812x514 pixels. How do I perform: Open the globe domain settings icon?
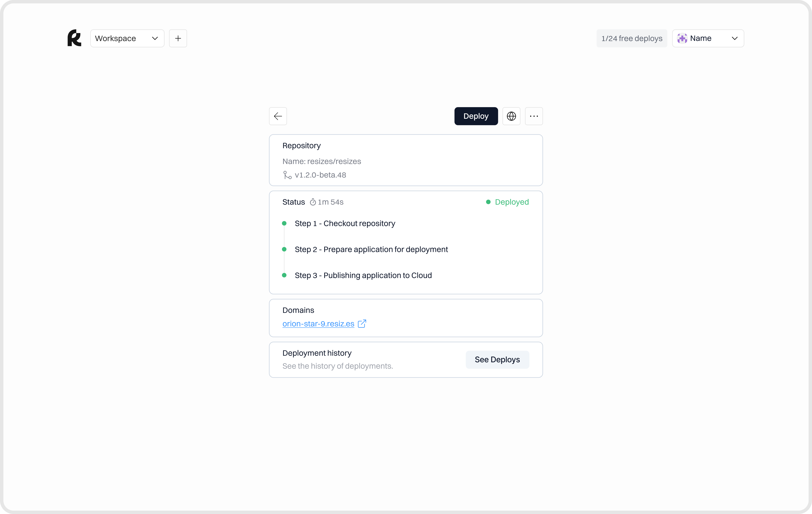tap(511, 116)
